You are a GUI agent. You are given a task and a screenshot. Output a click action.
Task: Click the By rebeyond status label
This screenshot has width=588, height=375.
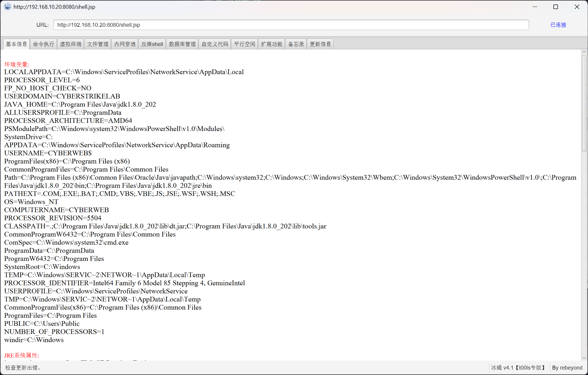click(567, 367)
